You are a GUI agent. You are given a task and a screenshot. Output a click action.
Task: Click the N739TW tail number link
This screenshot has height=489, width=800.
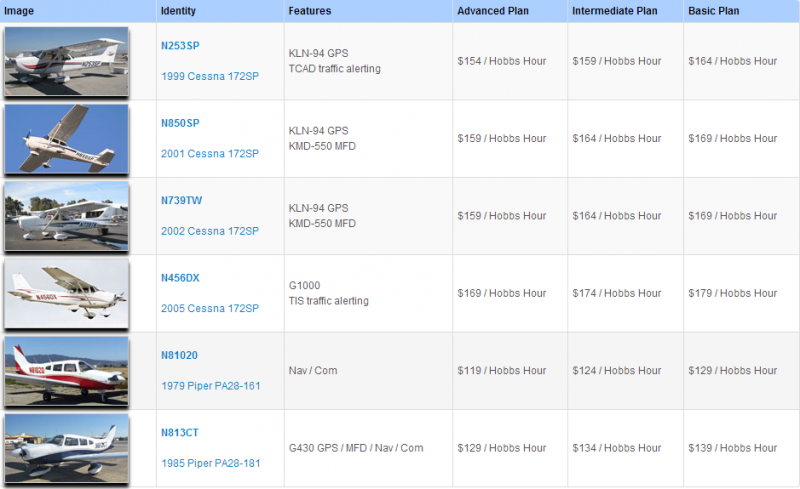[x=182, y=201]
